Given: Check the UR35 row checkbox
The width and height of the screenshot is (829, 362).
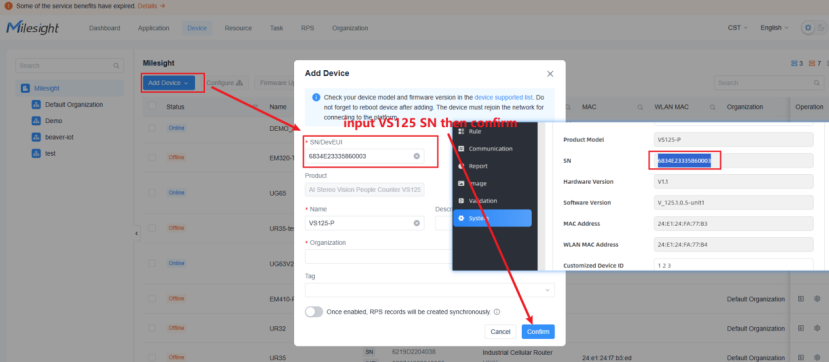Looking at the screenshot, I should [152, 358].
